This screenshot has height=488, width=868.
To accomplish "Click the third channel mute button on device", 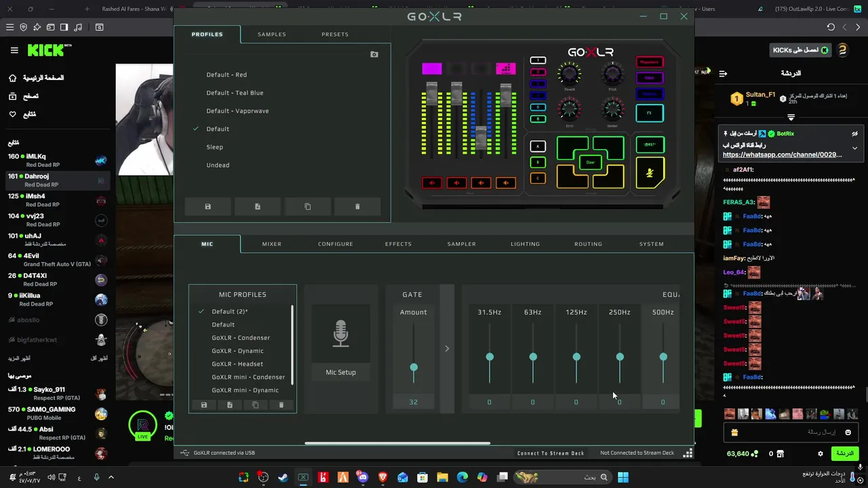I will [481, 182].
